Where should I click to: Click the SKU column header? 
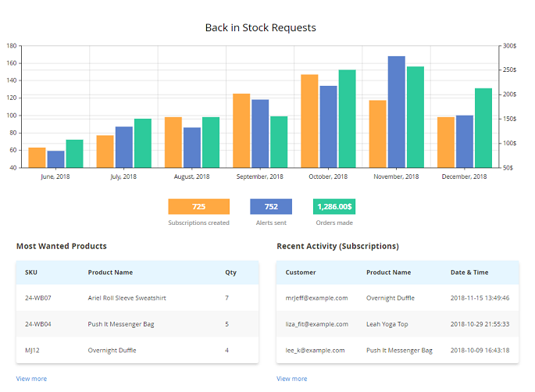coord(31,273)
